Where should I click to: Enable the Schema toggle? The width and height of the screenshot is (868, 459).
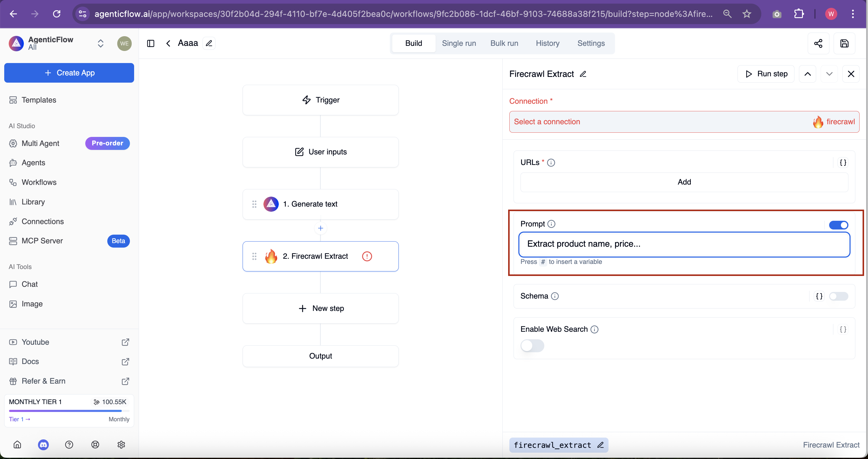click(838, 296)
